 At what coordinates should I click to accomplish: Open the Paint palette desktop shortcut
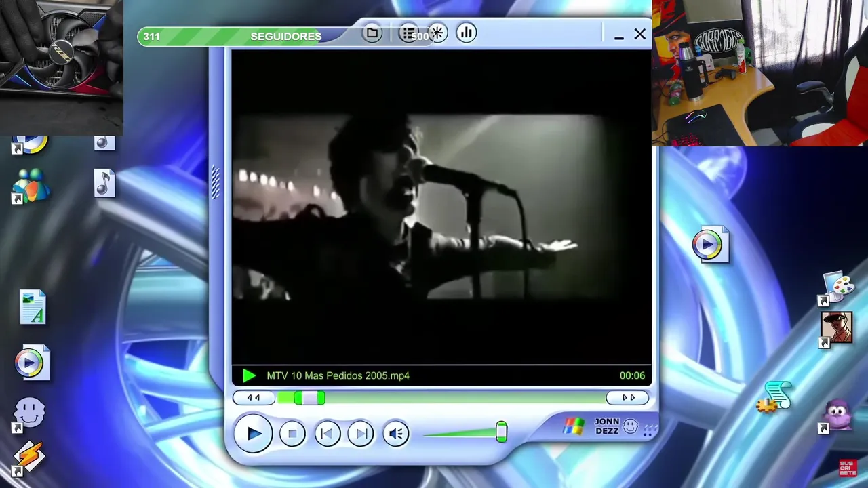[837, 287]
